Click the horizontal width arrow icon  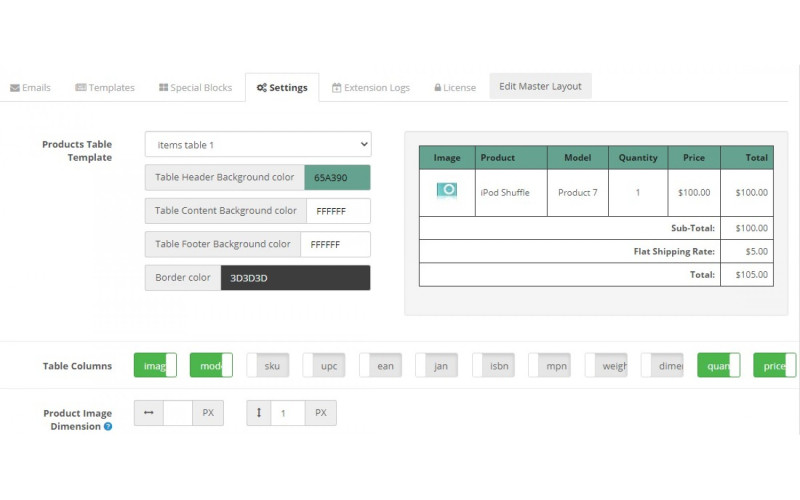click(149, 413)
